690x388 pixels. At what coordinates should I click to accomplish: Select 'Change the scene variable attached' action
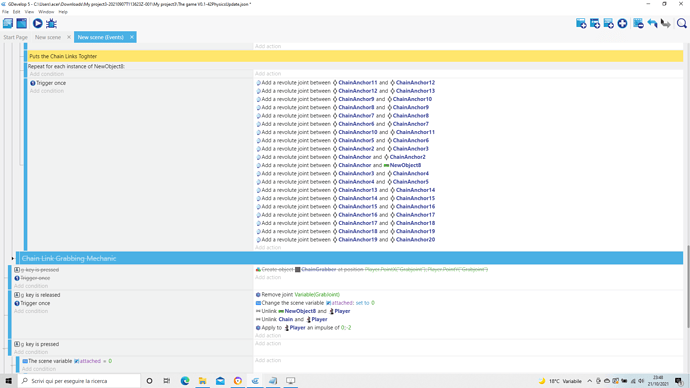315,303
